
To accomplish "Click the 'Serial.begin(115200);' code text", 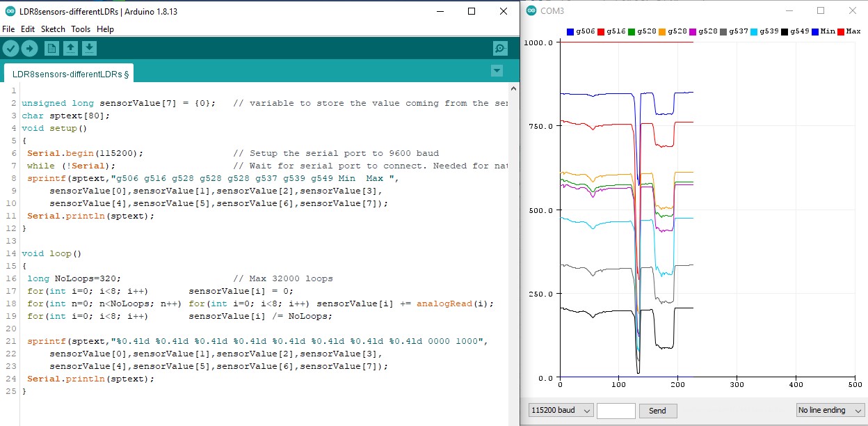I will point(86,153).
